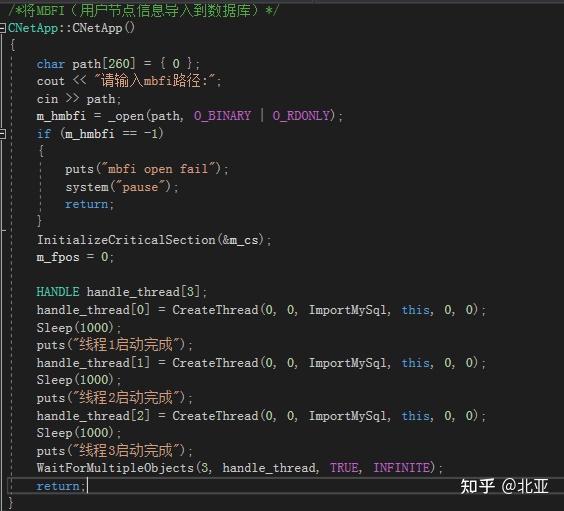Click the CNetApp::CNetApp() function signature
This screenshot has height=511, width=564.
pyautogui.click(x=71, y=28)
